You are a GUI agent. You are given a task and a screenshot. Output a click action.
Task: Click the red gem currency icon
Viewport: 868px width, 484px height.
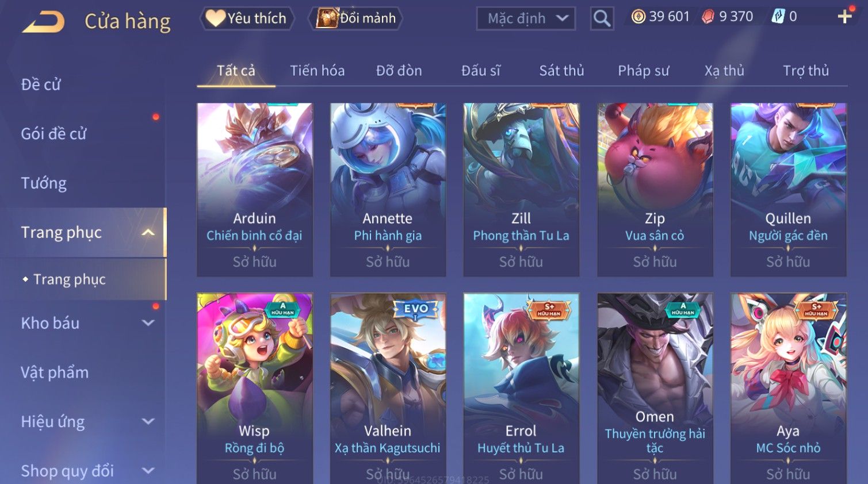pyautogui.click(x=708, y=17)
